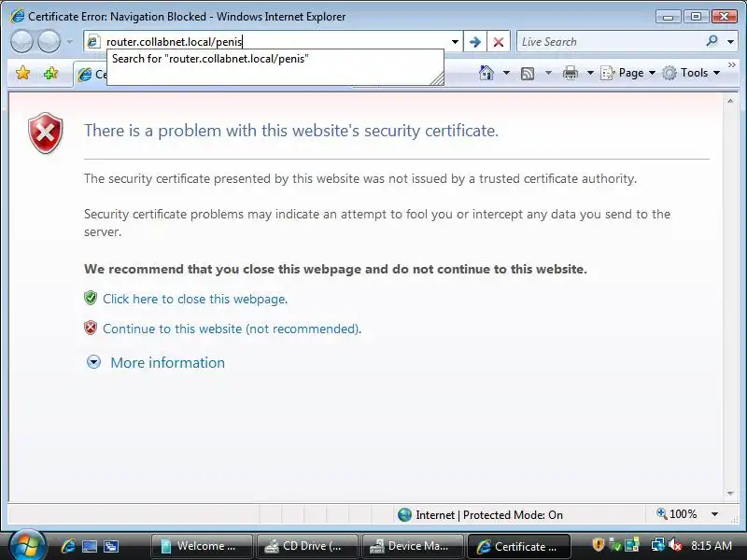
Task: Click the network connection tray icon
Action: point(658,545)
